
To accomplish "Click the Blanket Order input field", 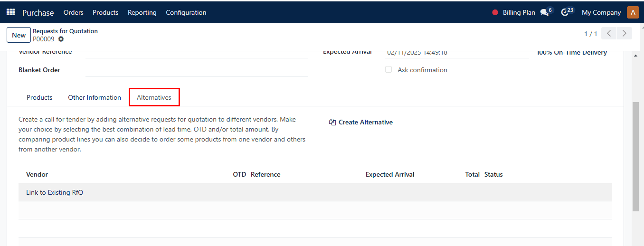I will [x=197, y=70].
